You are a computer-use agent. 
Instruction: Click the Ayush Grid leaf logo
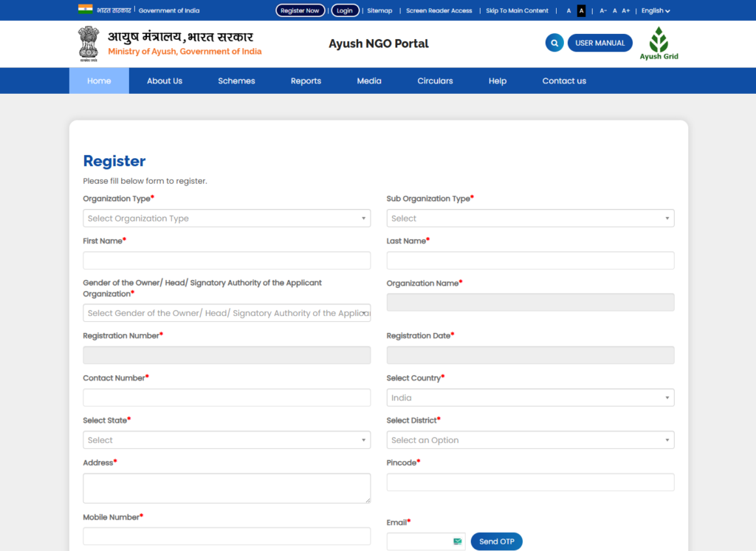pyautogui.click(x=659, y=43)
